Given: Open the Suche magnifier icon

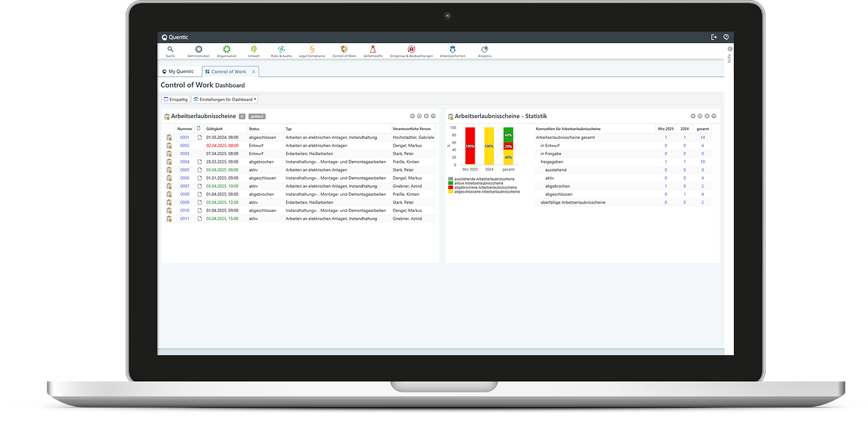Looking at the screenshot, I should coord(171,50).
